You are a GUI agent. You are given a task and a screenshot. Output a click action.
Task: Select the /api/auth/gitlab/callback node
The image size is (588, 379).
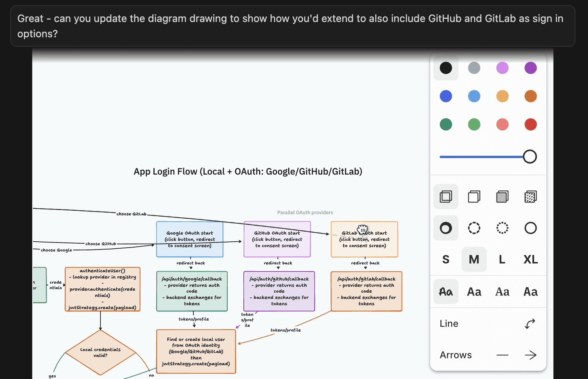pyautogui.click(x=367, y=291)
